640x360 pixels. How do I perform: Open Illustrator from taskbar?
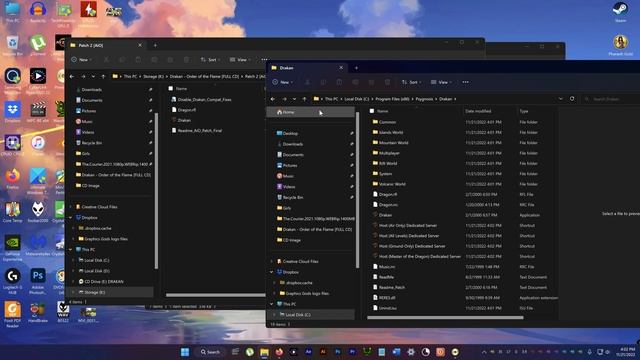point(323,352)
